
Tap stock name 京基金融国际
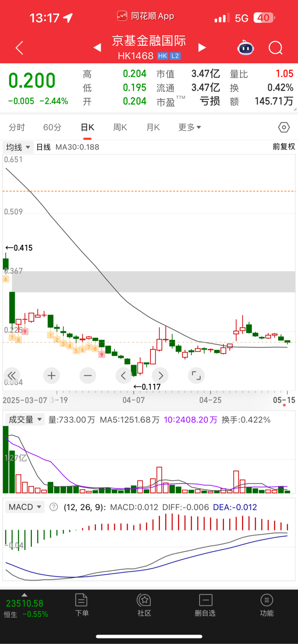coord(149,41)
